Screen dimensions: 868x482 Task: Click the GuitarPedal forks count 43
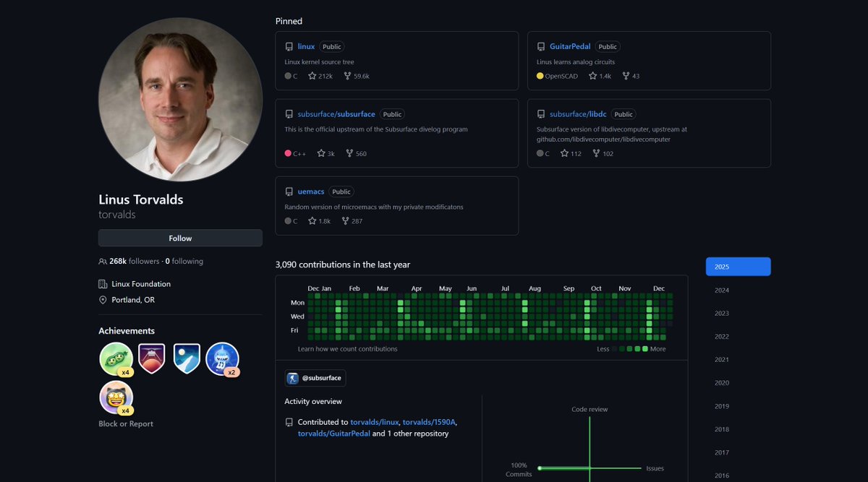click(x=631, y=76)
